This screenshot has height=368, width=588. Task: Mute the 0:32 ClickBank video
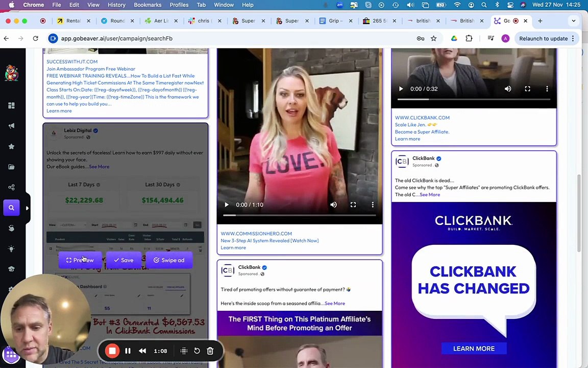508,89
